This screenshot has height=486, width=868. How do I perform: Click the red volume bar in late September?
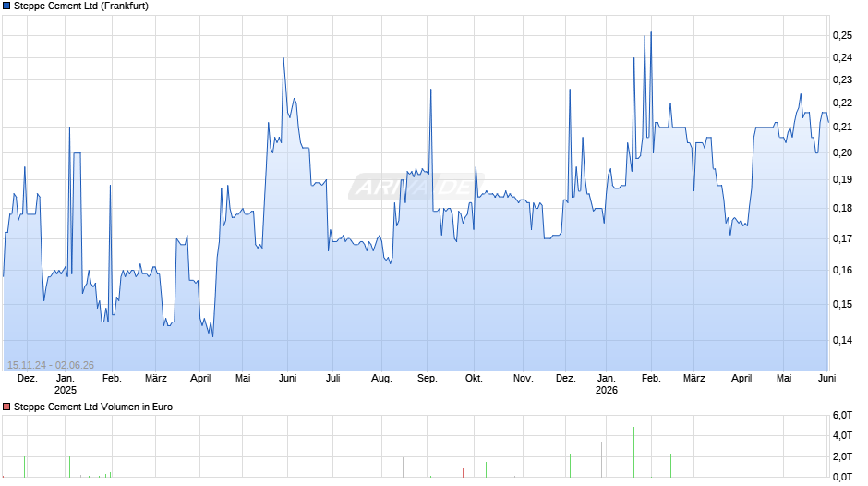click(x=464, y=472)
